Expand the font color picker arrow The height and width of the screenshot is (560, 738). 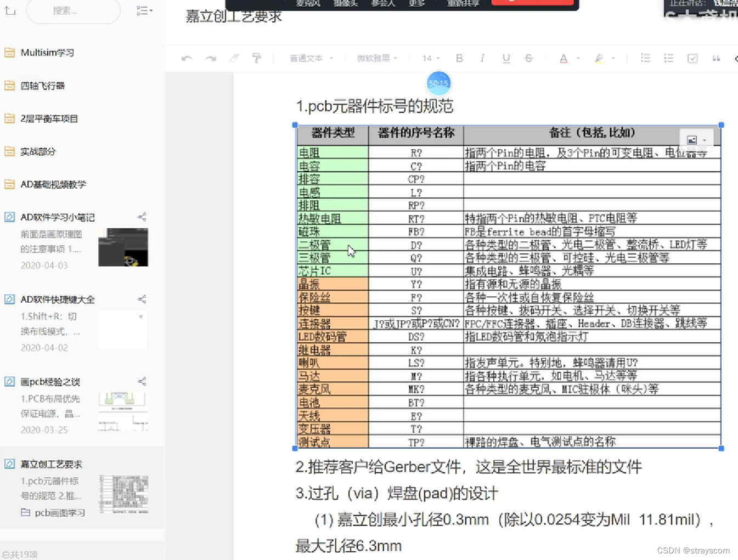point(578,58)
